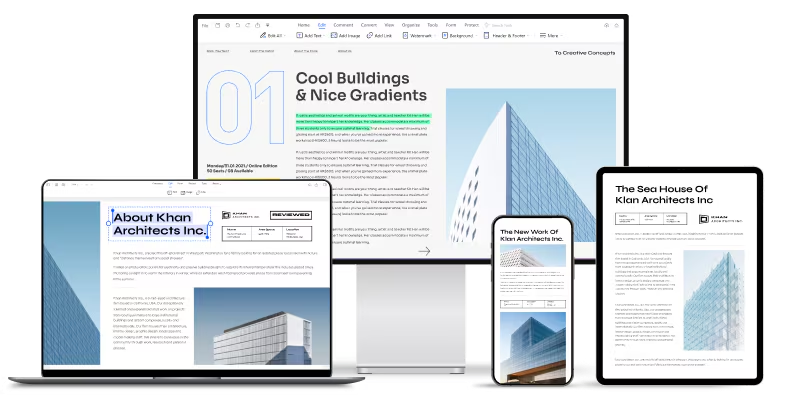800x406 pixels.
Task: Click the share icon at laptop window's top-right
Action: (x=316, y=185)
